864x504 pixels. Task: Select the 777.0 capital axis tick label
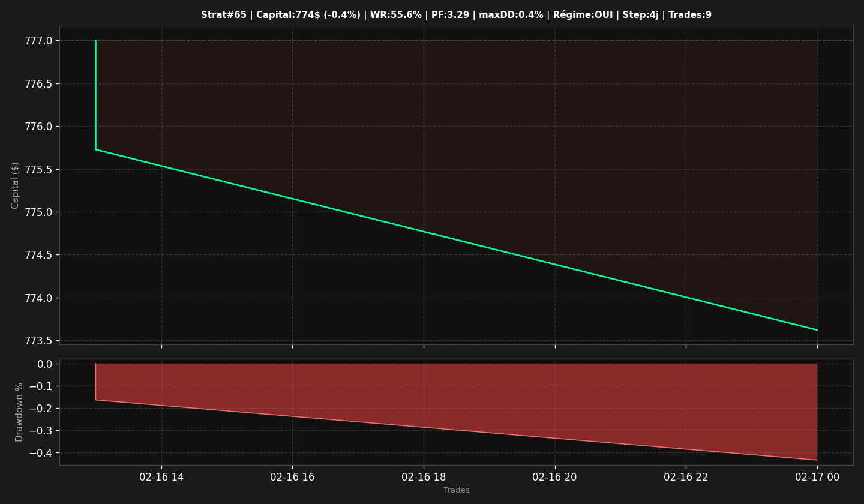[38, 41]
